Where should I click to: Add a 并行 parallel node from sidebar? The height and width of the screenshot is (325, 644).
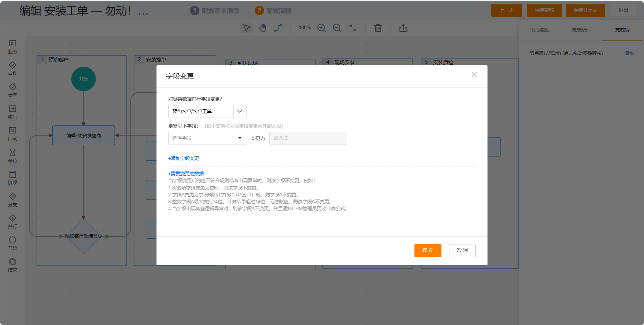point(12,222)
